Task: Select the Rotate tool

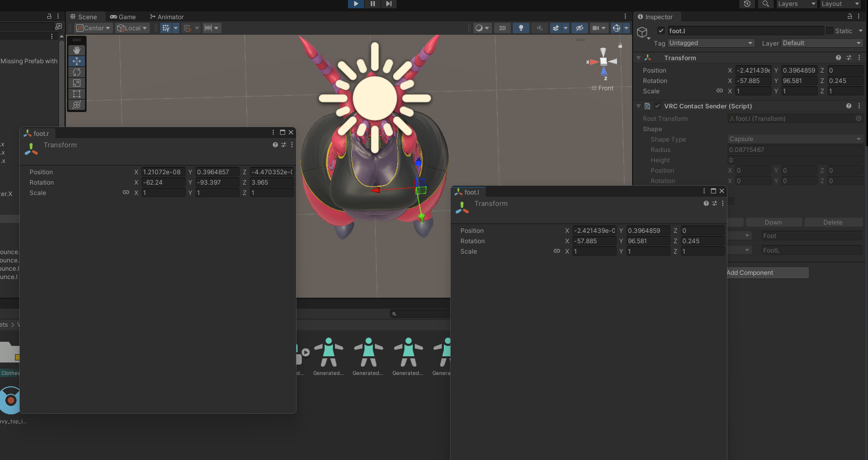Action: pos(77,72)
